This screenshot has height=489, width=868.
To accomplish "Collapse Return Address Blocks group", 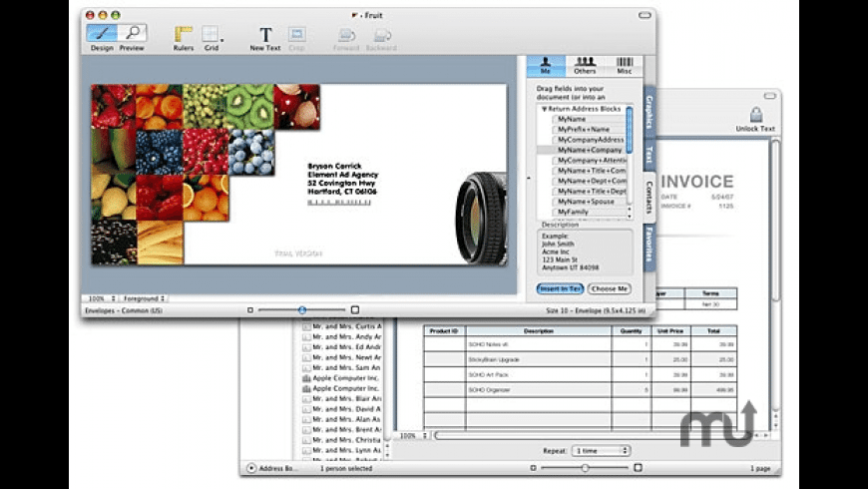I will [545, 109].
